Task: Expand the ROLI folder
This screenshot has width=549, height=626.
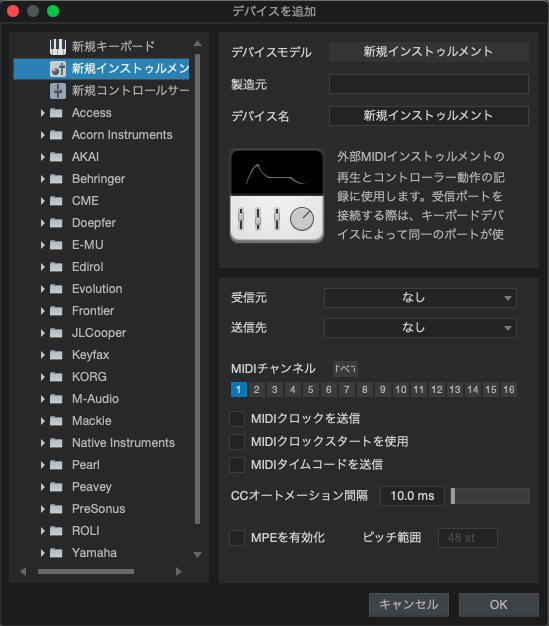Action: pyautogui.click(x=42, y=531)
